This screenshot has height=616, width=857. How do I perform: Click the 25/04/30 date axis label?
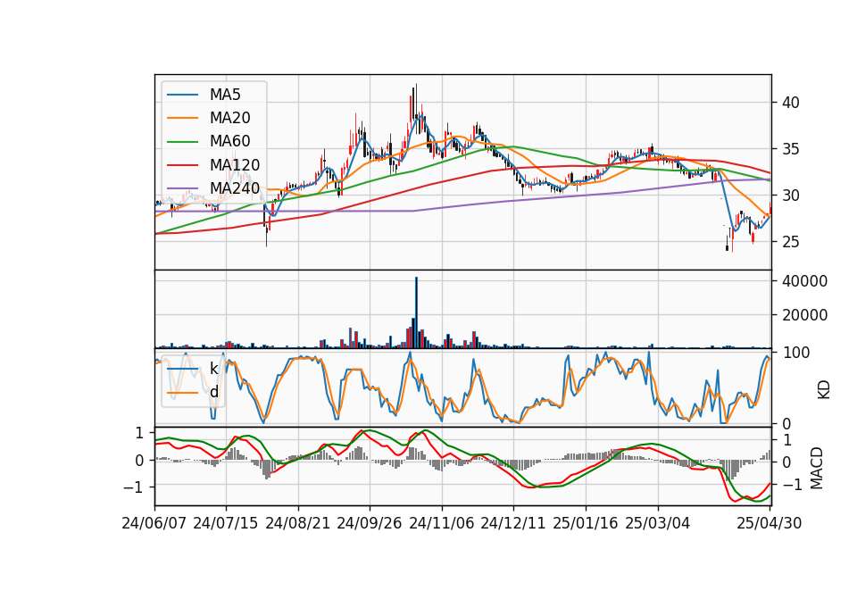(770, 523)
